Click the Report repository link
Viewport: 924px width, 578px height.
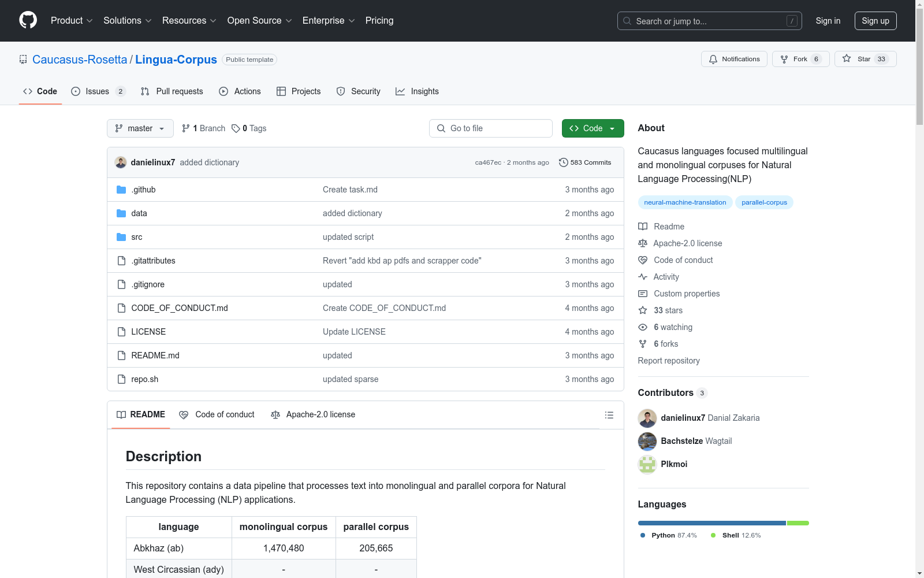click(669, 361)
